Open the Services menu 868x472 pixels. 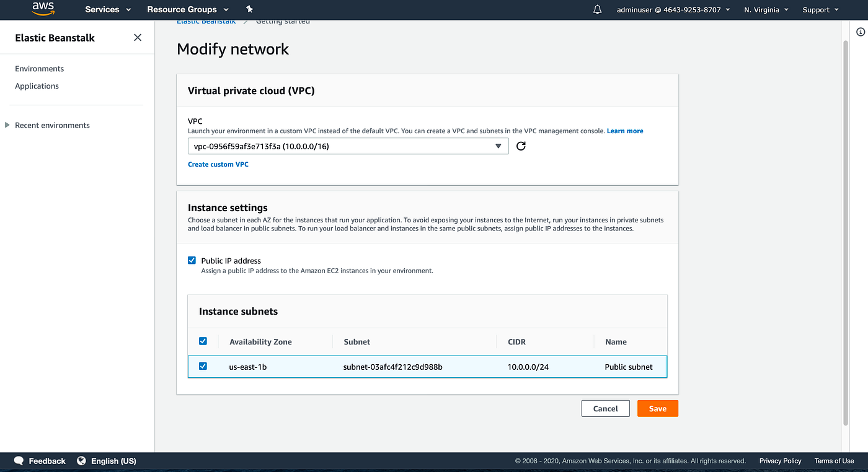tap(108, 10)
